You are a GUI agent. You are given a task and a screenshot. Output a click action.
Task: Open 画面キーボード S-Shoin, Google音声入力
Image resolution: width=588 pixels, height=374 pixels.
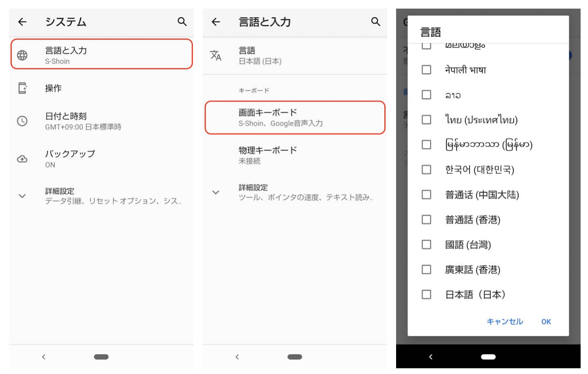tap(295, 118)
